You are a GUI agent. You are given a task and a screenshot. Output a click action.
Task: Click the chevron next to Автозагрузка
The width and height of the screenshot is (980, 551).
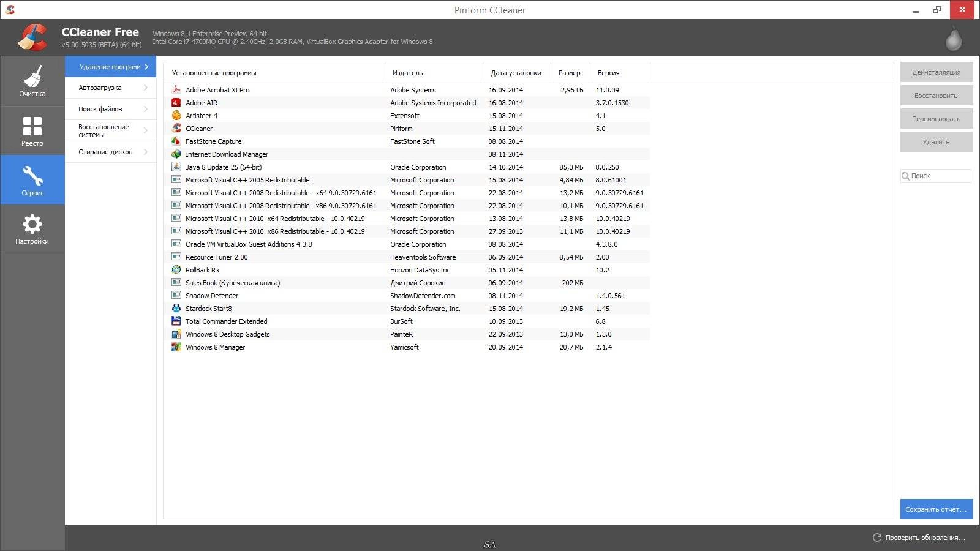(146, 88)
